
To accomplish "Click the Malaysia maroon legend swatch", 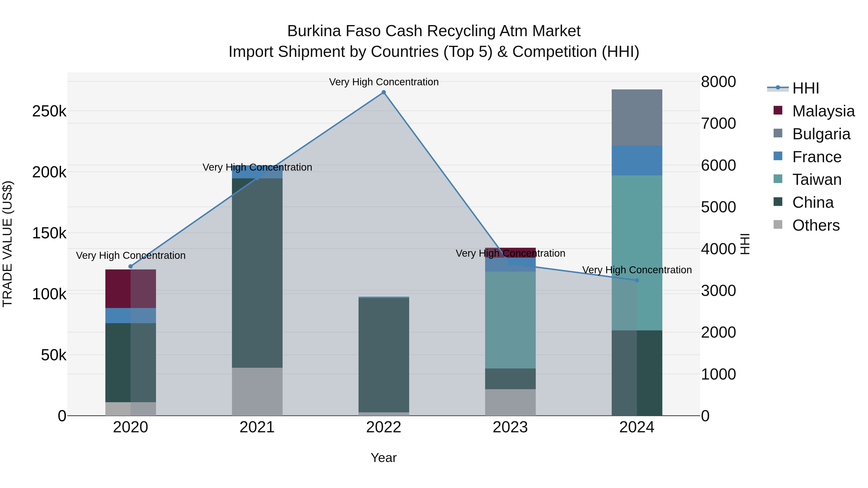I will coord(778,110).
